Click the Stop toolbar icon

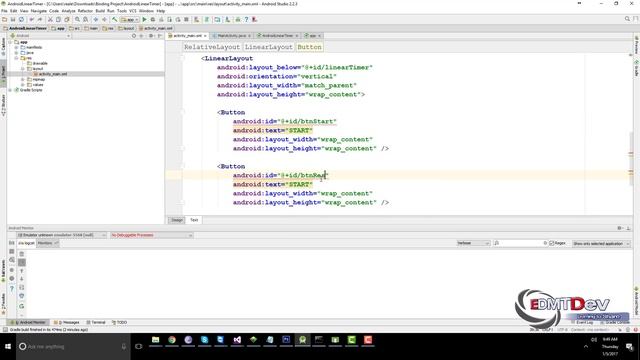pyautogui.click(x=187, y=19)
